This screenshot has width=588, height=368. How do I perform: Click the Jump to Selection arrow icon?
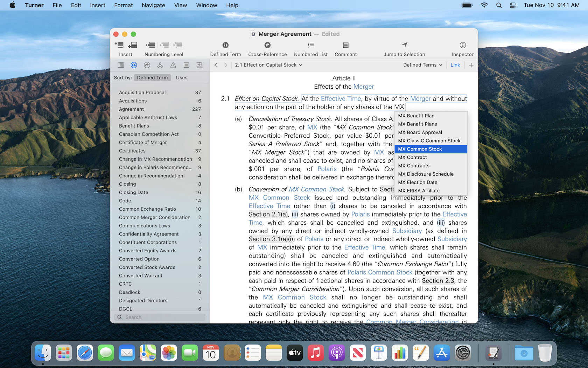(x=405, y=45)
